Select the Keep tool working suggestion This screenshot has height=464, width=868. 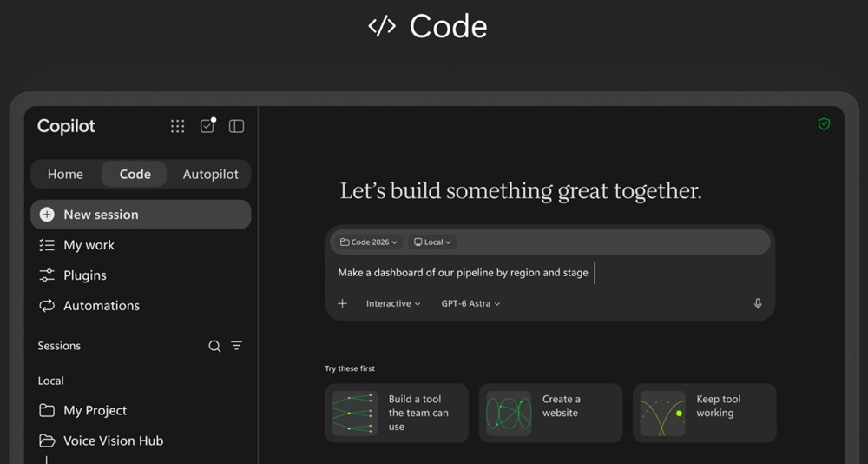click(704, 413)
